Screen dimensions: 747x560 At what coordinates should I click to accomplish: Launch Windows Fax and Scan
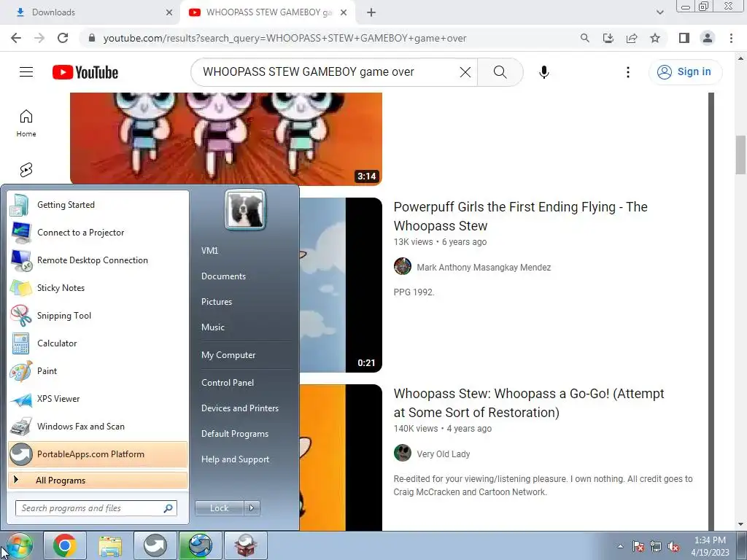[x=98, y=426]
